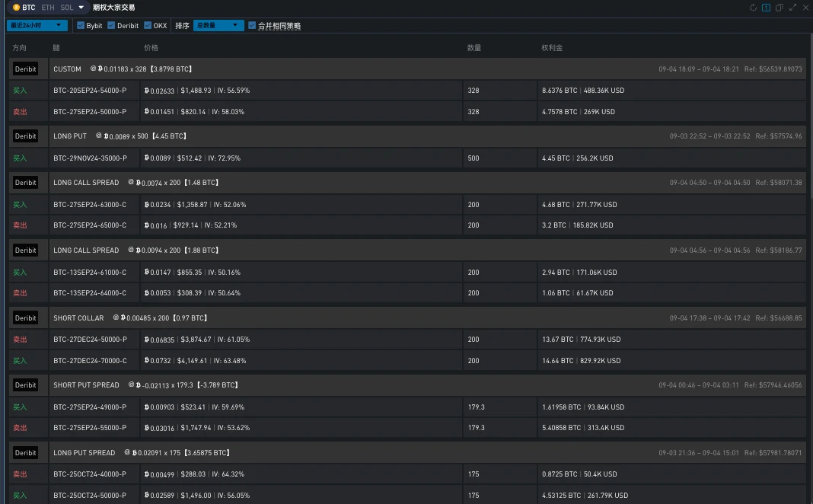The image size is (813, 504).
Task: Click Deribit badge on CUSTOM strategy row
Action: pos(25,69)
